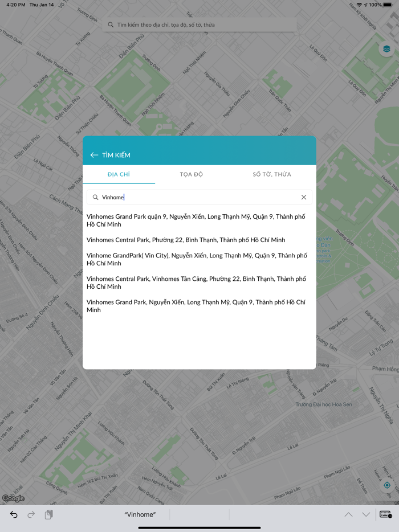Tap the down chevron on keyboard bar
The width and height of the screenshot is (399, 532).
pos(366,515)
